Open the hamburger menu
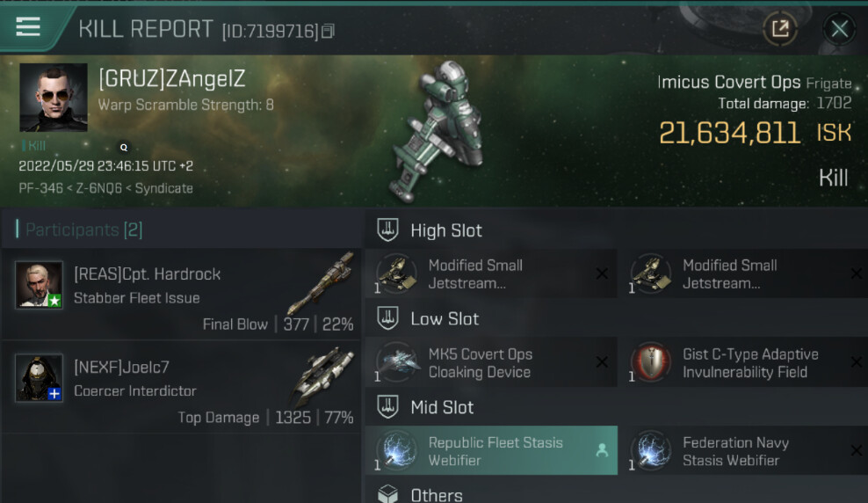This screenshot has height=503, width=868. pos(28,26)
